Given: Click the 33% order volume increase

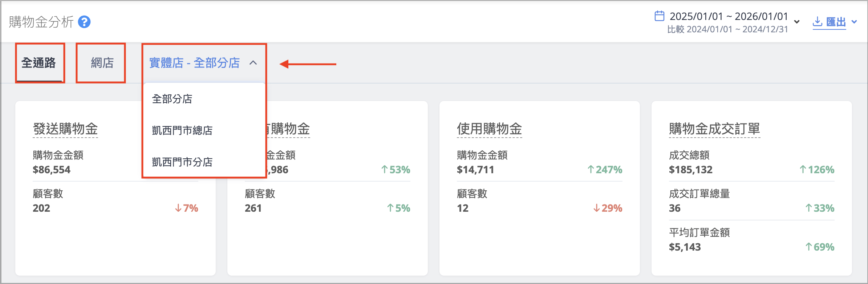Looking at the screenshot, I should [x=820, y=208].
